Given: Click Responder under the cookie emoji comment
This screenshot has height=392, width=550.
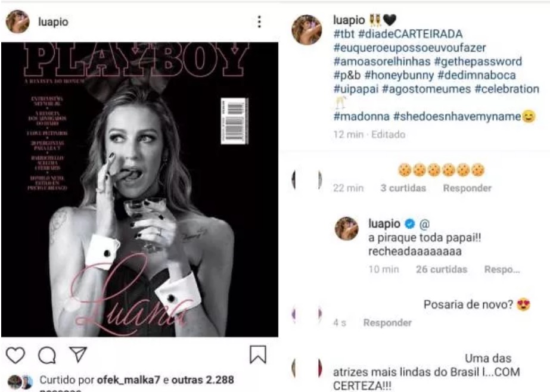Looking at the screenshot, I should (467, 188).
